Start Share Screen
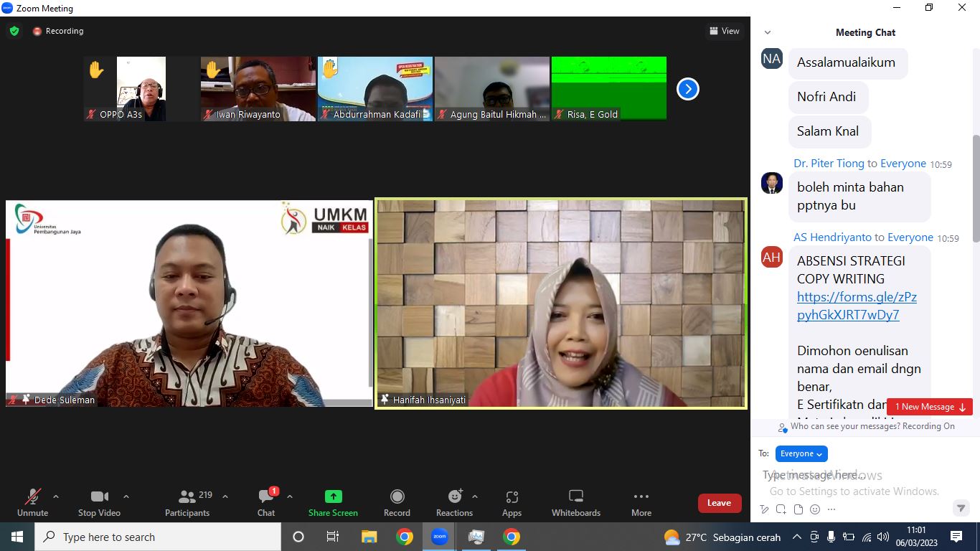980x551 pixels. click(x=333, y=502)
